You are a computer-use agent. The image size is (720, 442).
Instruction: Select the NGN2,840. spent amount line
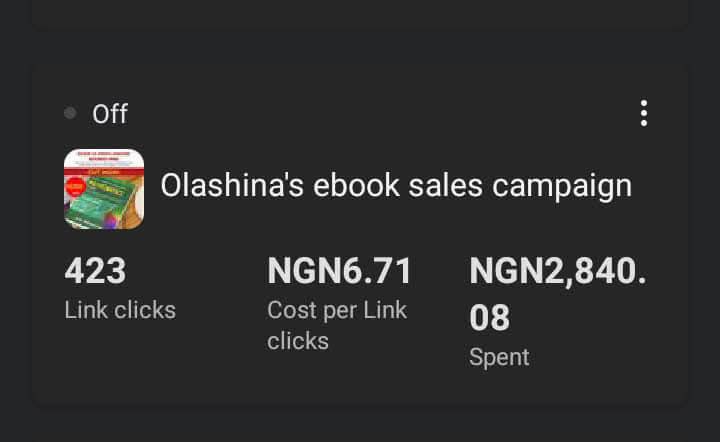557,270
